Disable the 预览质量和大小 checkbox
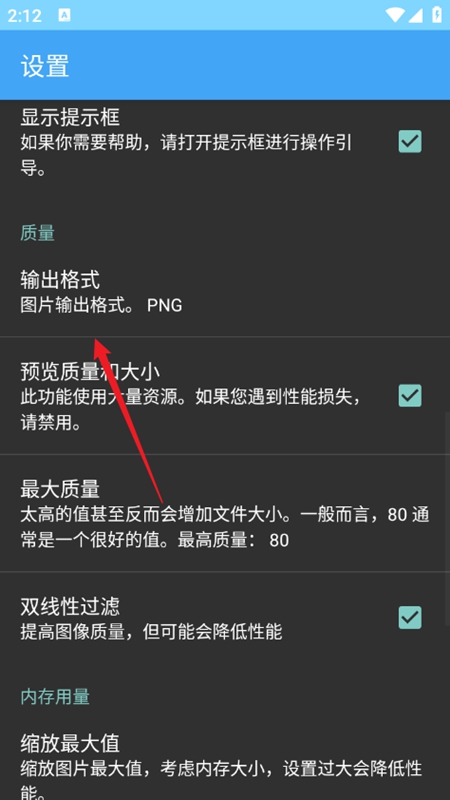This screenshot has height=800, width=450. 410,395
